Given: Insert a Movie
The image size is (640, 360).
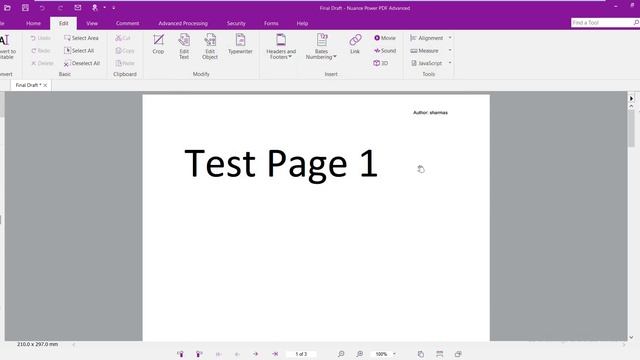Looking at the screenshot, I should point(385,38).
